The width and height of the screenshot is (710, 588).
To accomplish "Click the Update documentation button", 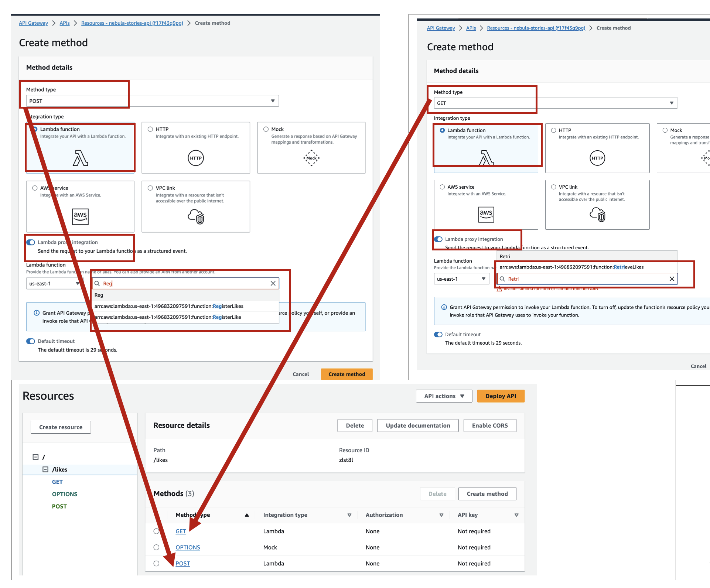I will [418, 425].
